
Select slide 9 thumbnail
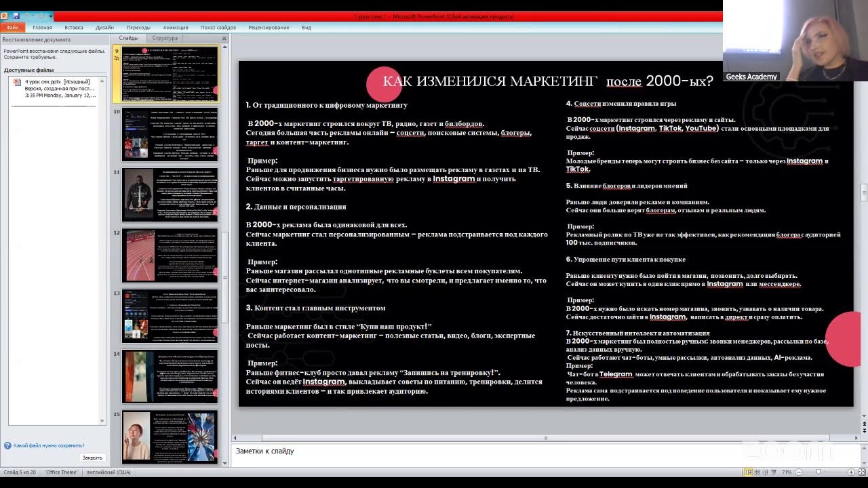point(170,74)
